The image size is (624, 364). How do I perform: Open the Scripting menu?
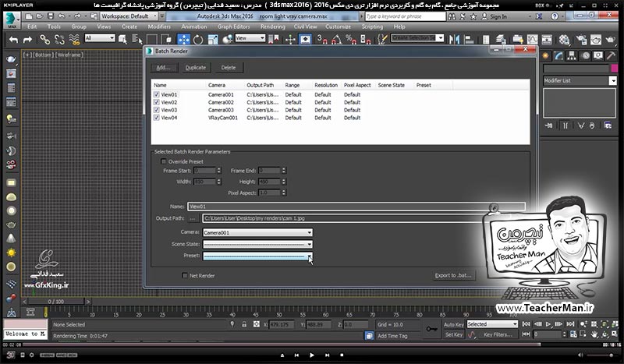[372, 27]
